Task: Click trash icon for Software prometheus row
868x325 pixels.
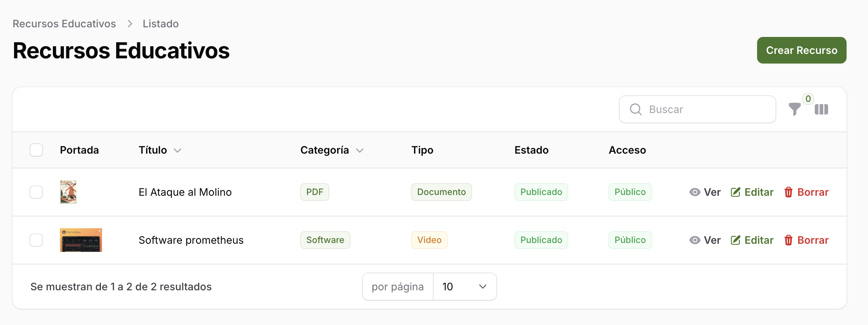Action: point(788,240)
